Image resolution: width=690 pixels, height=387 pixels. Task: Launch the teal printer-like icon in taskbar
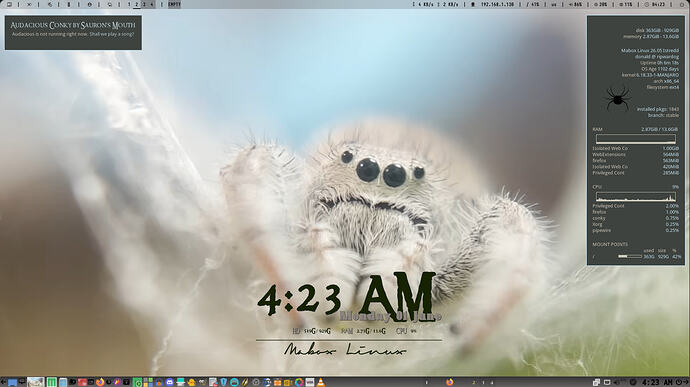click(x=180, y=382)
